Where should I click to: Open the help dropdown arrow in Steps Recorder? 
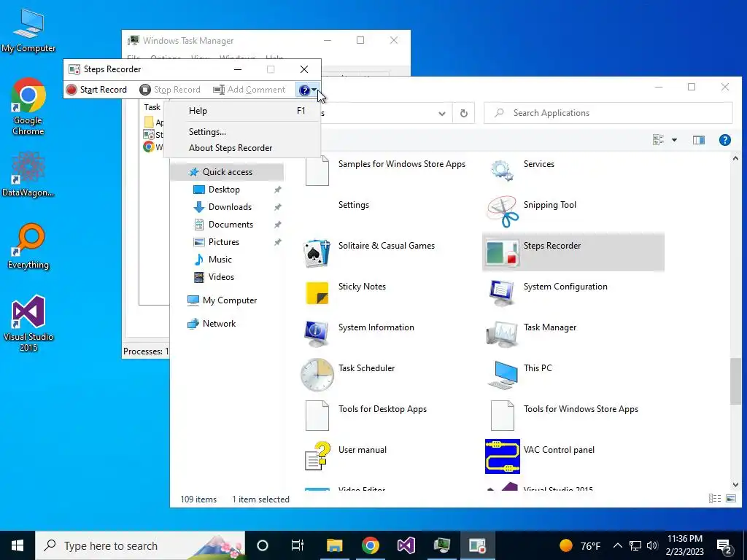(314, 89)
